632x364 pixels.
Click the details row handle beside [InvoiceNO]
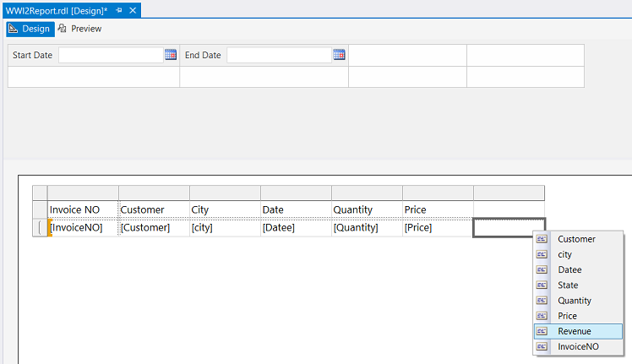(x=40, y=228)
